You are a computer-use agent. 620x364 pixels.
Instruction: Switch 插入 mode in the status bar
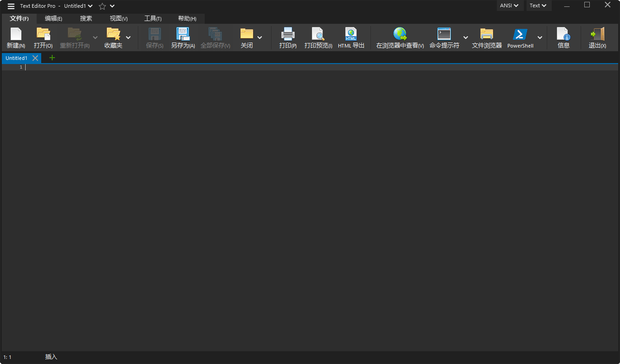click(x=51, y=357)
